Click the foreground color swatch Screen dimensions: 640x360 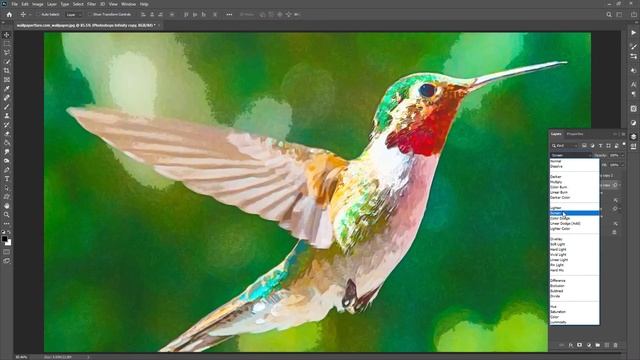[4, 239]
